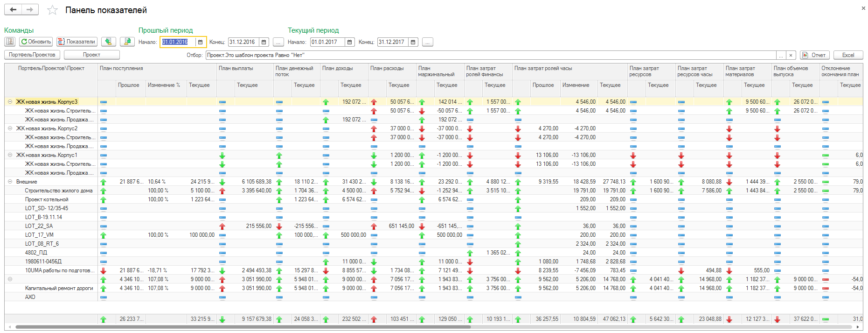The height and width of the screenshot is (333, 868).
Task: Add Панель показателей to favorites with the star
Action: 52,10
